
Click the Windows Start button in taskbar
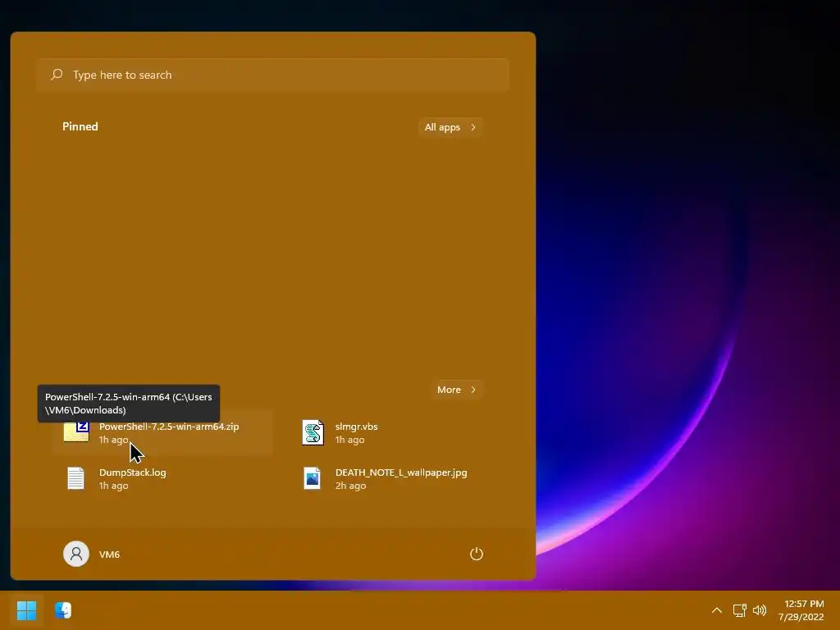26,609
